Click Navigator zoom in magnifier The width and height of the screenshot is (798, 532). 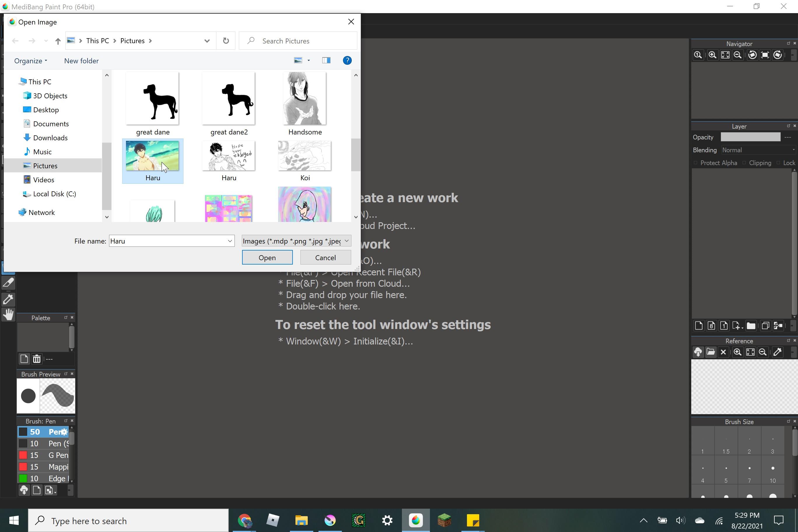[x=712, y=55]
